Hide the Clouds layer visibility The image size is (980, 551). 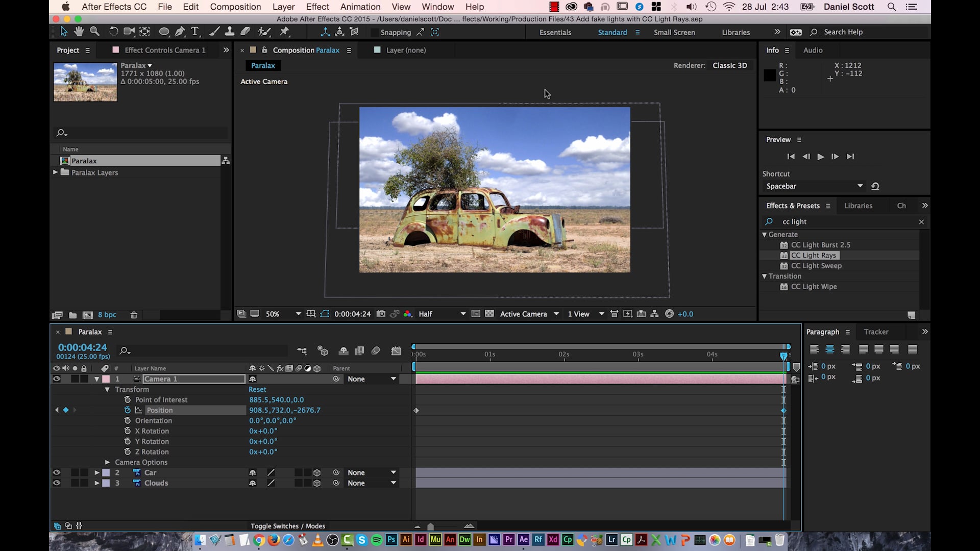57,483
